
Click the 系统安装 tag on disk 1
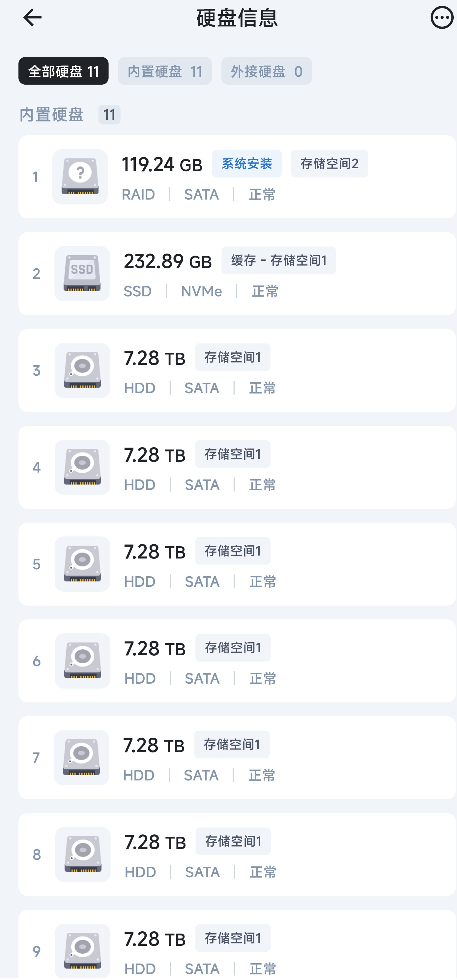(x=246, y=164)
